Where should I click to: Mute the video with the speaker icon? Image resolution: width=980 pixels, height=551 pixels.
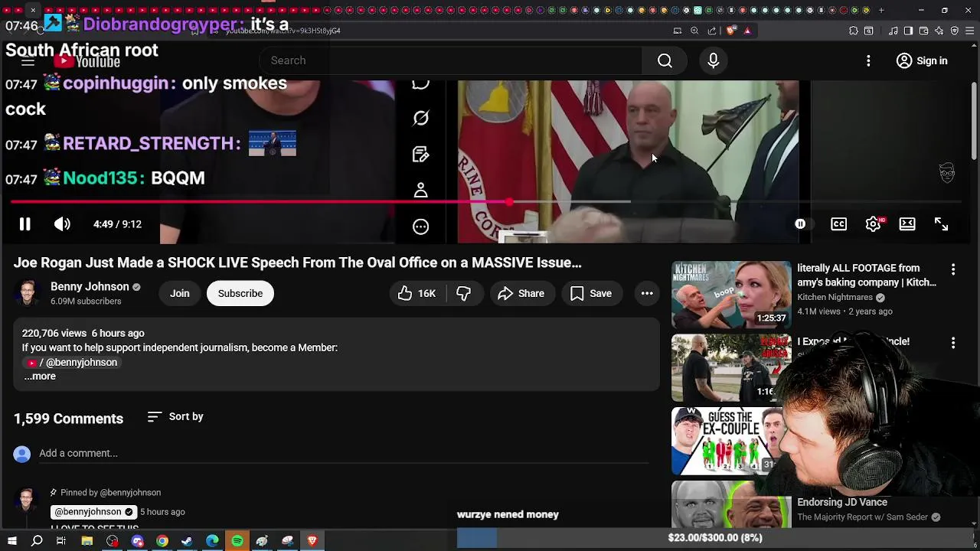pos(62,224)
